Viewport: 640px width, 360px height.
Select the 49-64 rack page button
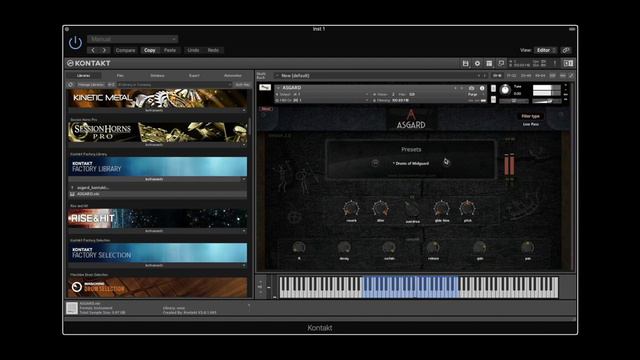(540, 76)
